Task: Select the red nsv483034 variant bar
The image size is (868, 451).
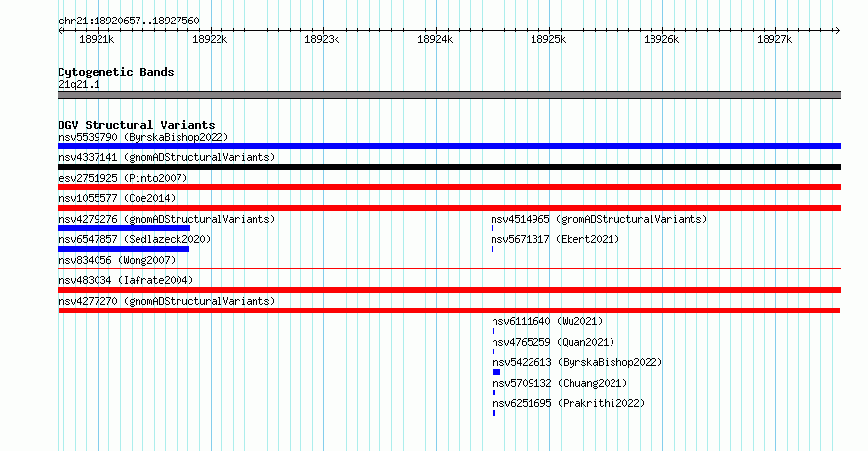Action: click(449, 290)
